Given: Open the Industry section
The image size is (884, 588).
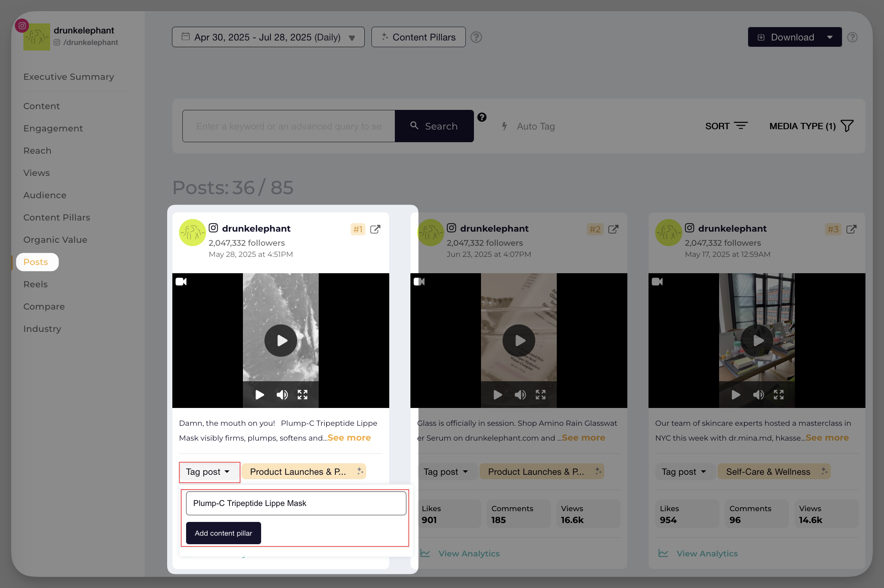Looking at the screenshot, I should pyautogui.click(x=42, y=329).
